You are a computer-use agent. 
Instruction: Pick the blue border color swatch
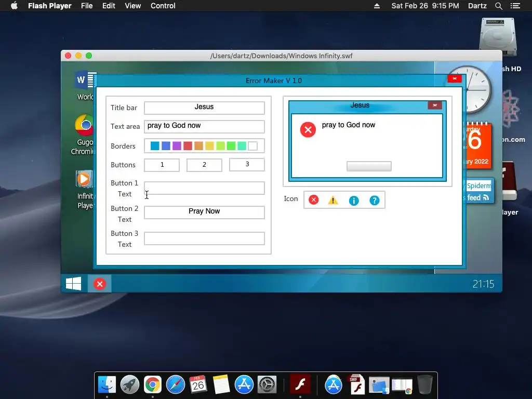(166, 146)
